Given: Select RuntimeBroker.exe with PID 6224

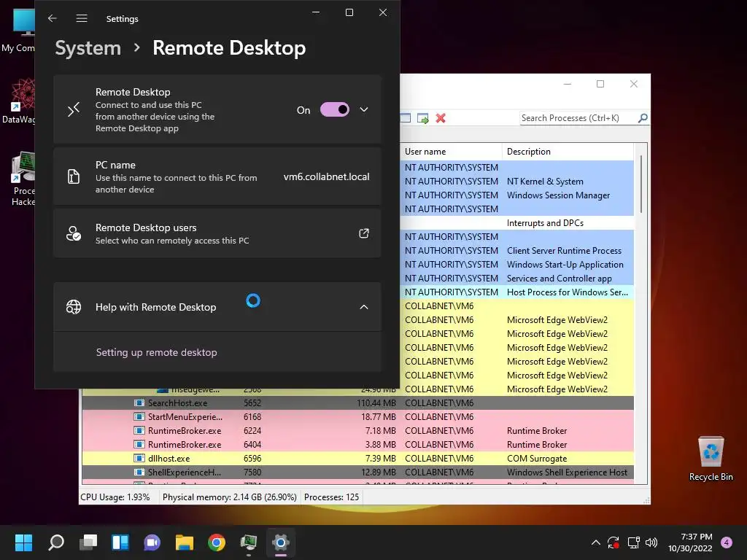Looking at the screenshot, I should [357, 430].
